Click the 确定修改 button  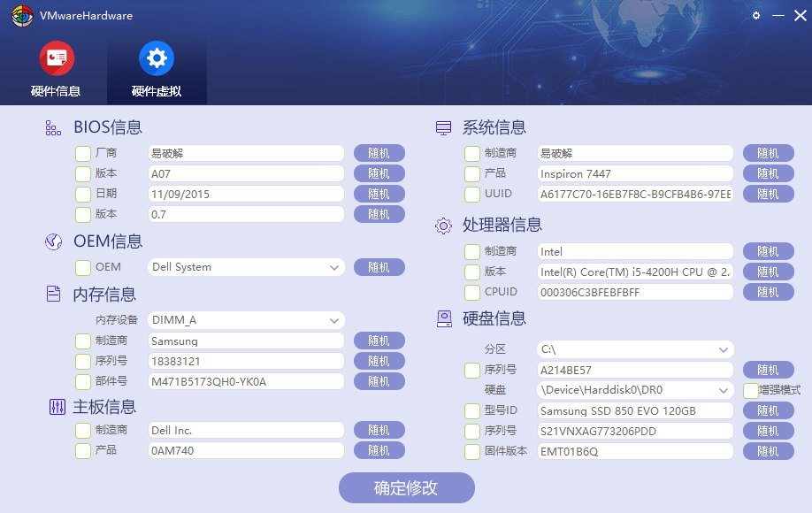point(407,487)
